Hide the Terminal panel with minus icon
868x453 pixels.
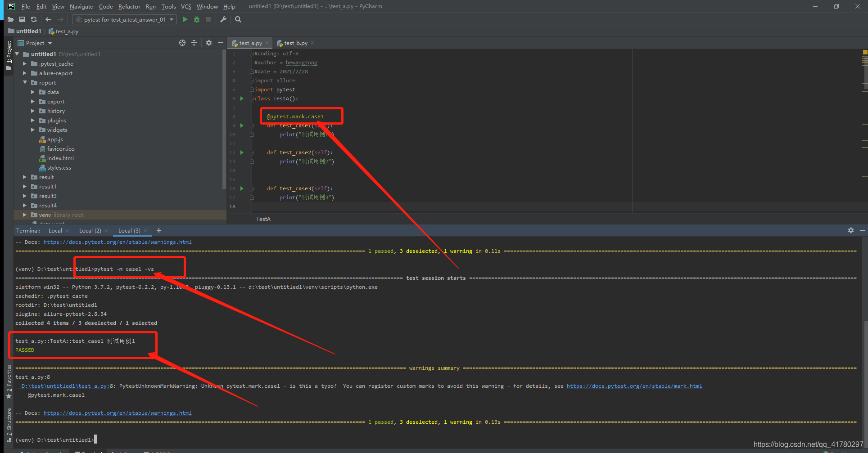[863, 230]
